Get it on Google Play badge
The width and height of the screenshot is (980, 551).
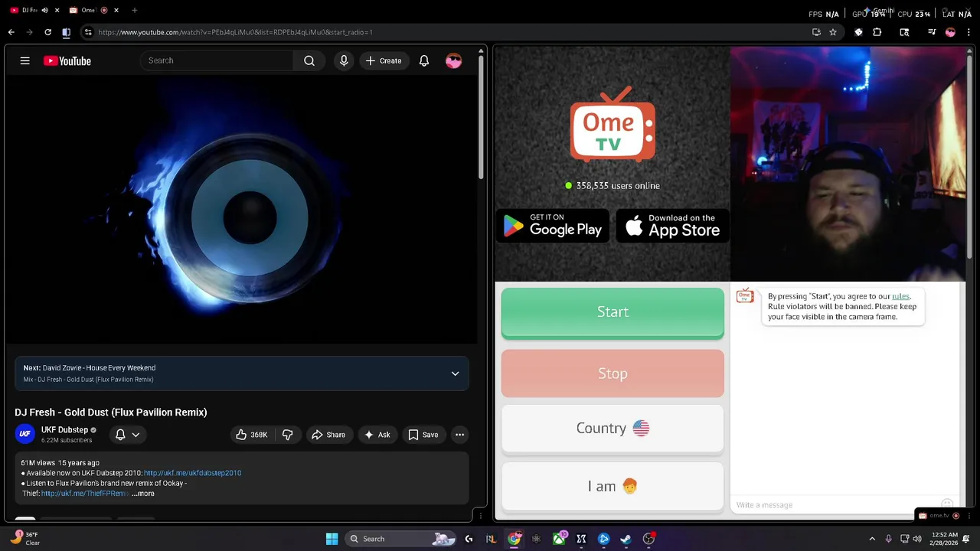[x=553, y=225]
